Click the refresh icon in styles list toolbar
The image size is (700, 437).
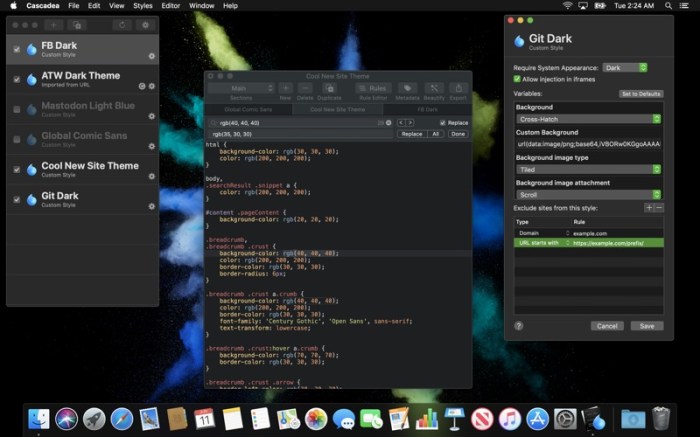122,24
